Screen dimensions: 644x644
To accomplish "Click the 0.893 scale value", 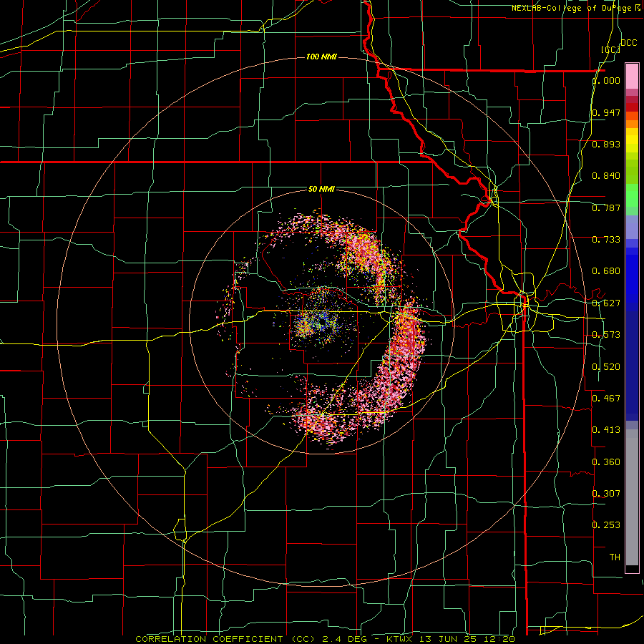I will (x=606, y=144).
